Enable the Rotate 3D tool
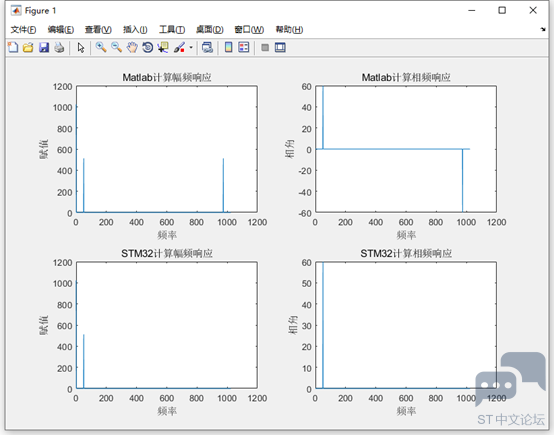554x435 pixels. point(148,47)
